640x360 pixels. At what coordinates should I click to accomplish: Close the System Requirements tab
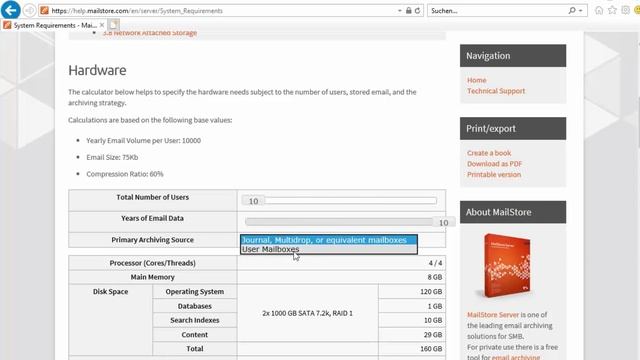(x=102, y=25)
